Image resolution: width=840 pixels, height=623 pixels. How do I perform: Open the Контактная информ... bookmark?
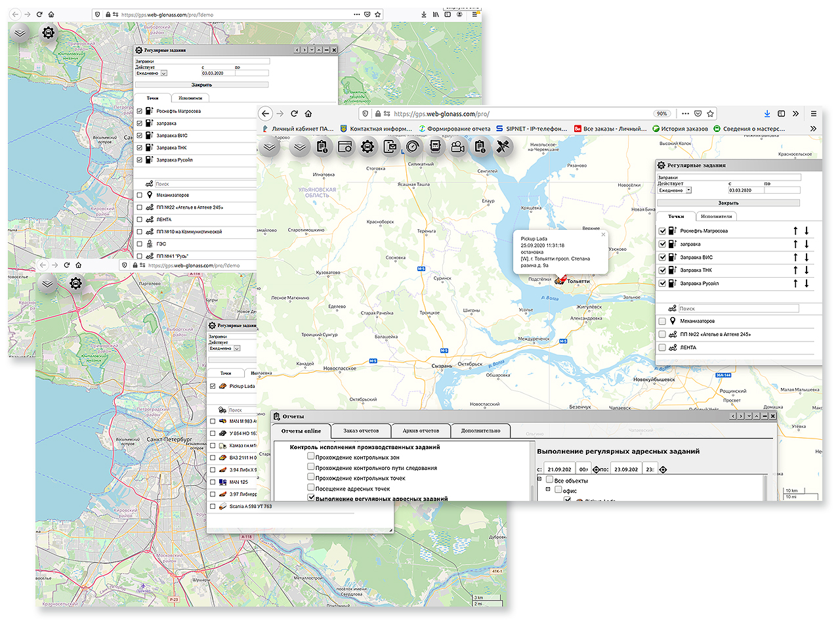[x=377, y=129]
